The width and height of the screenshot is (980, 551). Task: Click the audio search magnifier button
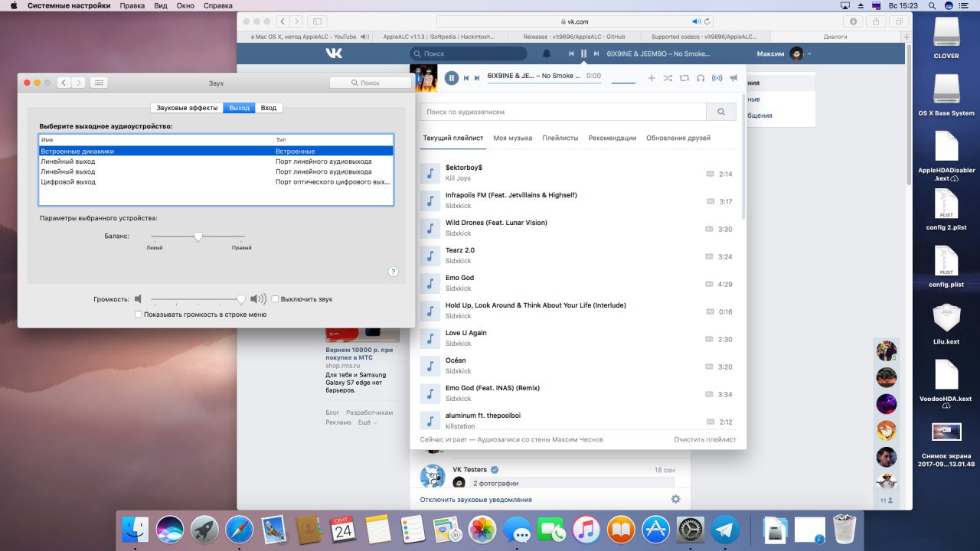point(721,112)
